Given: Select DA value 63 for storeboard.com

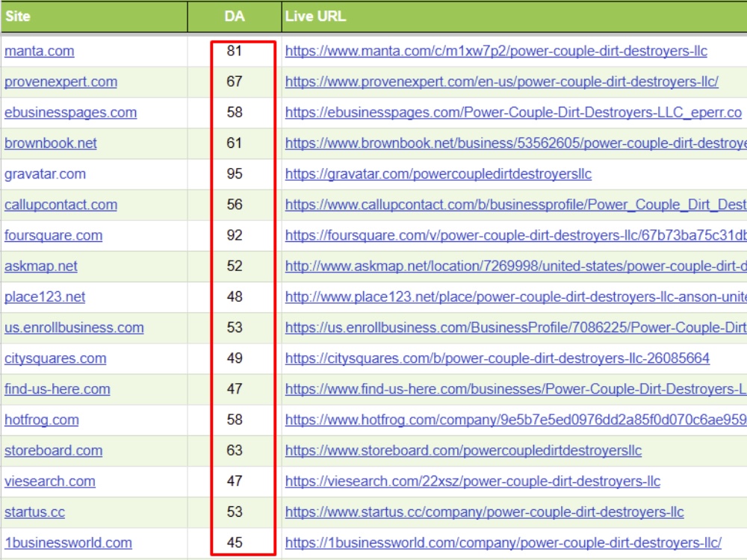Looking at the screenshot, I should click(x=235, y=450).
